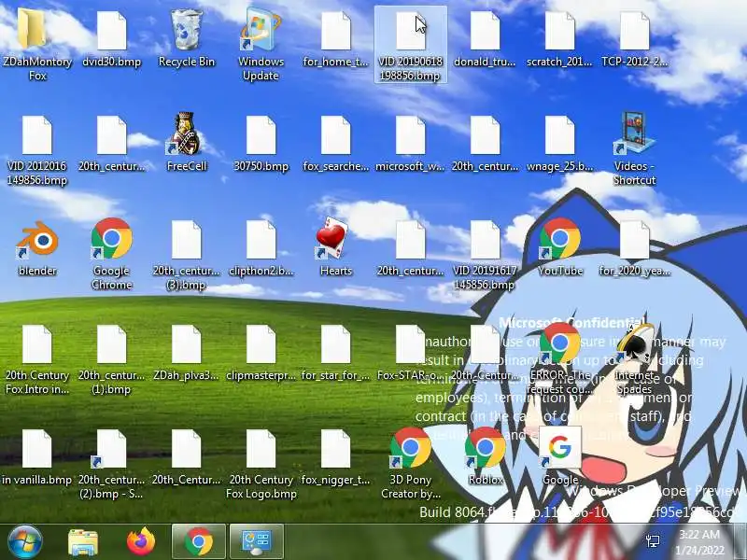Select the Fox-STAR-o... file icon
This screenshot has width=747, height=560.
[x=410, y=354]
